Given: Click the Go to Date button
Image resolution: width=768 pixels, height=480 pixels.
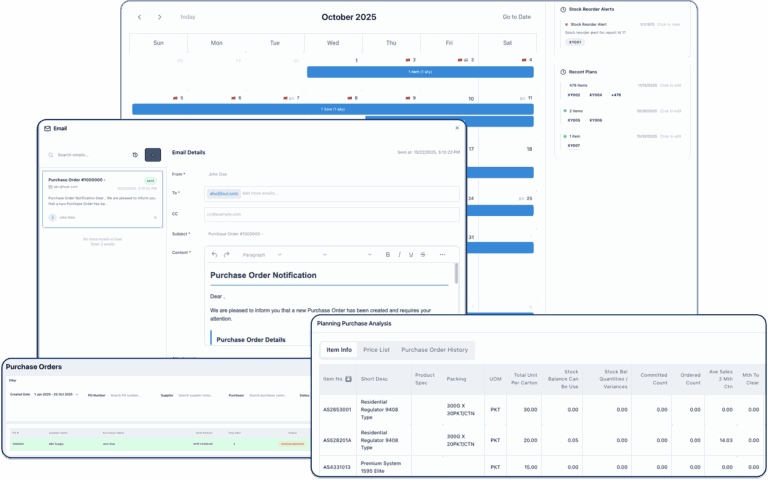Looking at the screenshot, I should pos(516,17).
